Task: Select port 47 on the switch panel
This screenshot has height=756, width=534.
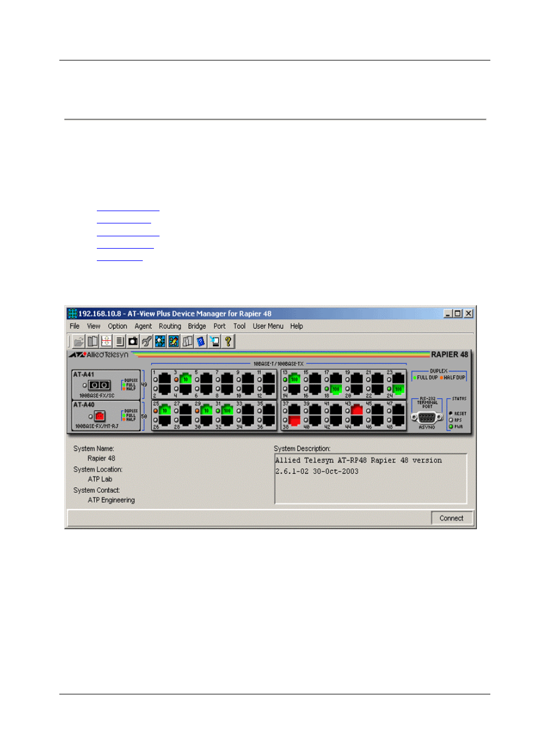Action: pos(399,410)
